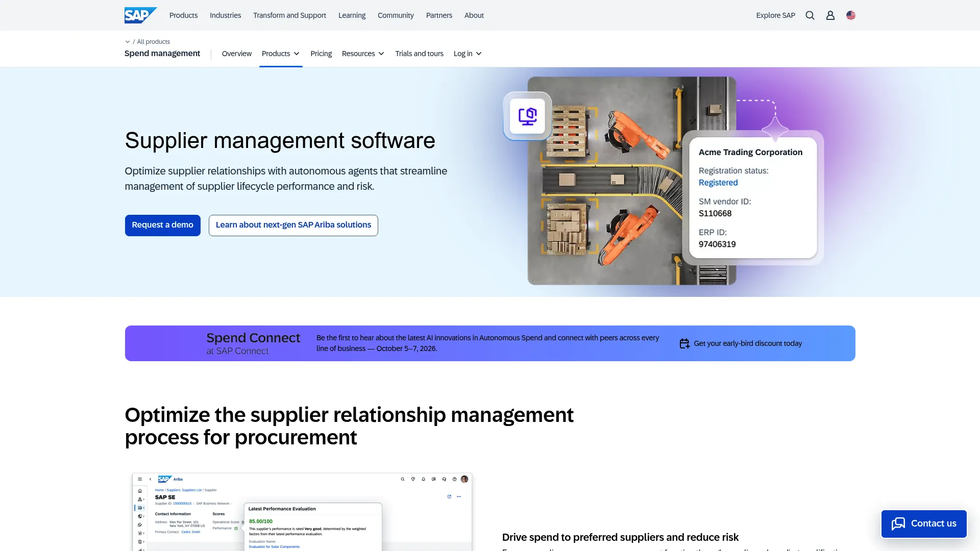Open the Log in dropdown

pos(468,54)
